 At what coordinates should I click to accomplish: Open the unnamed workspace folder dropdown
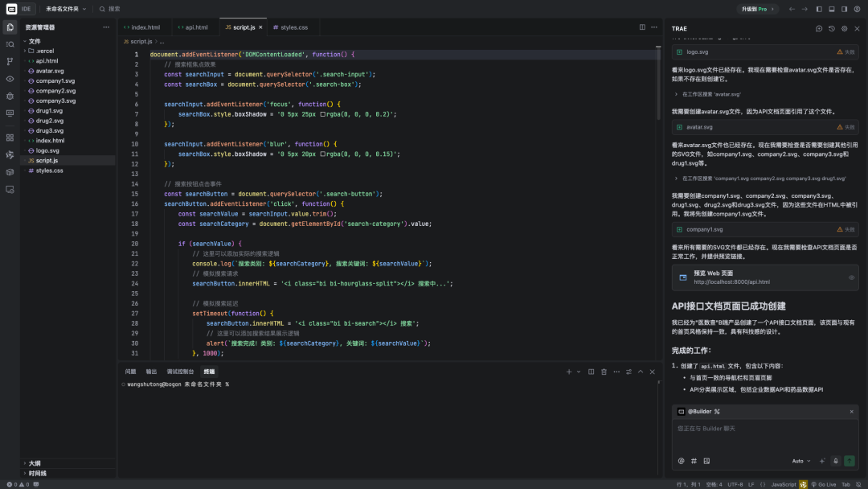[x=66, y=9]
